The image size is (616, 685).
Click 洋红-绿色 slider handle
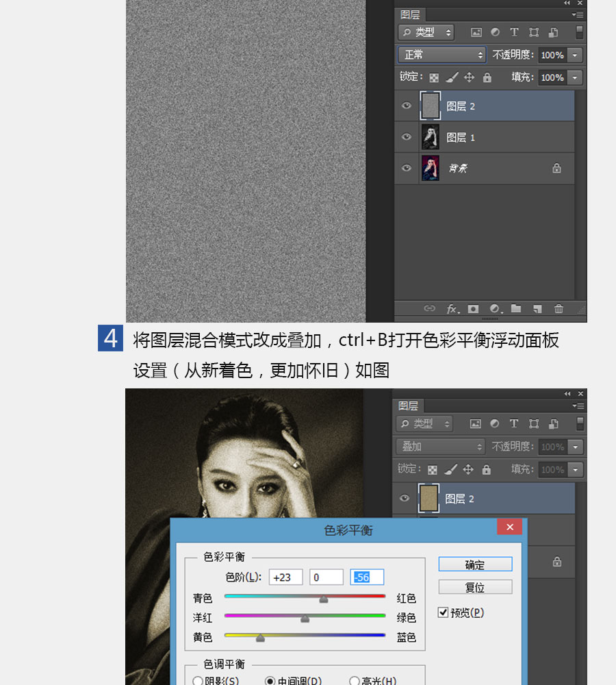[x=305, y=618]
